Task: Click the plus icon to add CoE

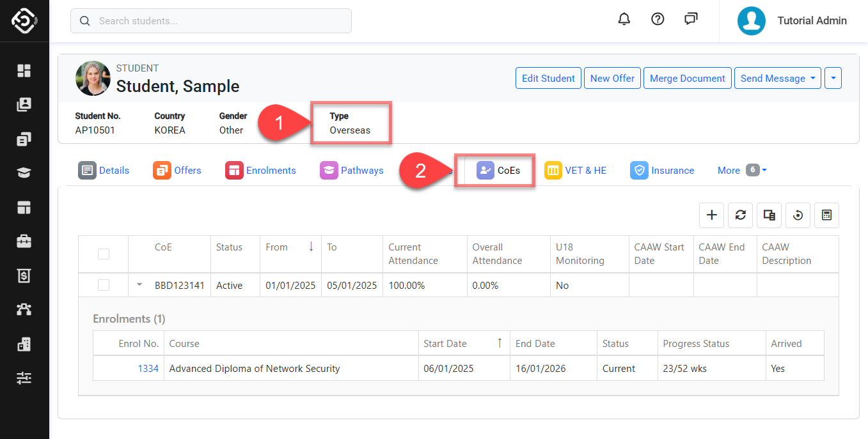Action: (711, 215)
